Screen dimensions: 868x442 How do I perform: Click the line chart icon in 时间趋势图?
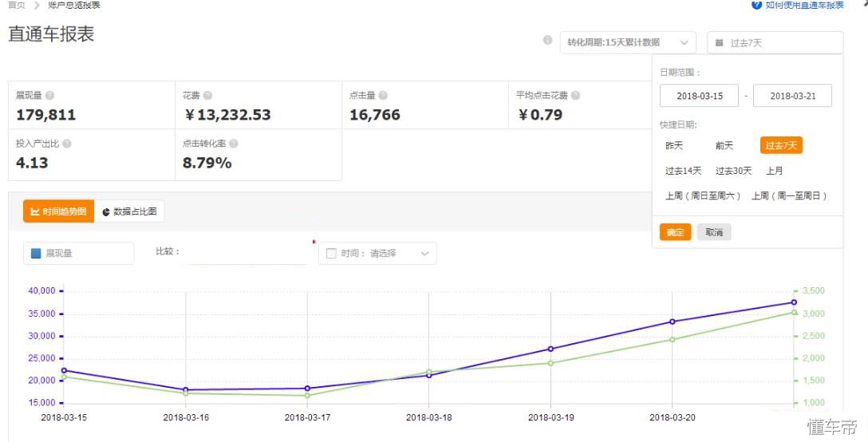[x=35, y=211]
